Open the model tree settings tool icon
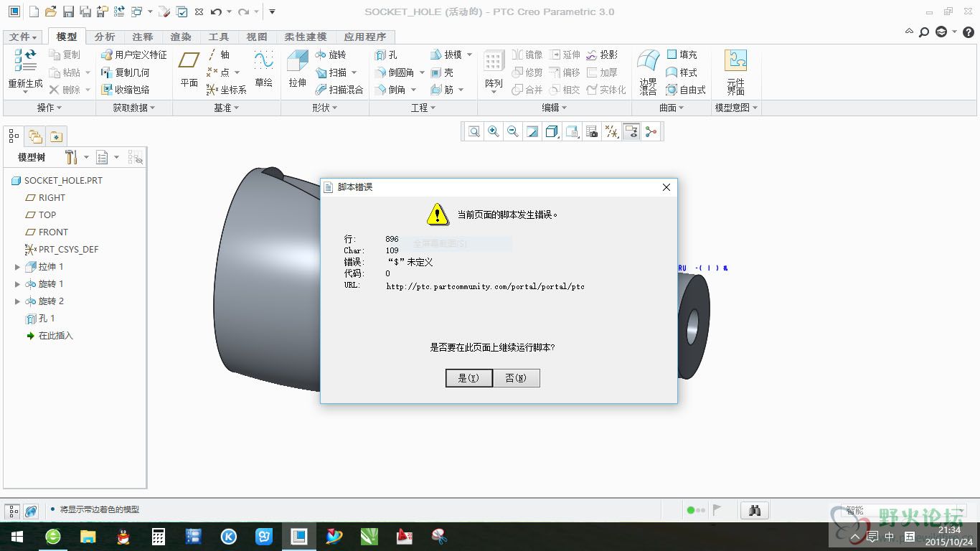Image resolution: width=980 pixels, height=551 pixels. [70, 157]
